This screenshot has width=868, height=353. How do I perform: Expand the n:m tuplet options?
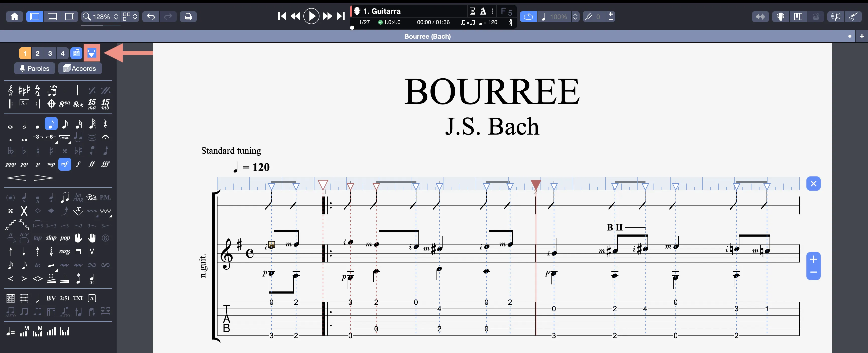pyautogui.click(x=65, y=138)
